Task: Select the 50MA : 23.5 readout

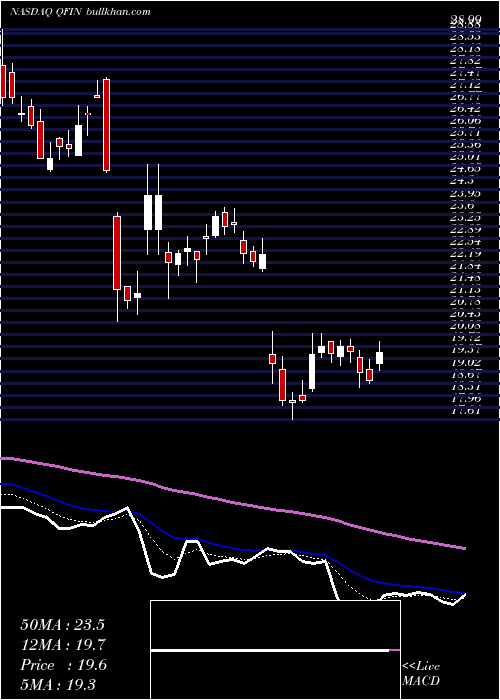Action: coord(62,625)
